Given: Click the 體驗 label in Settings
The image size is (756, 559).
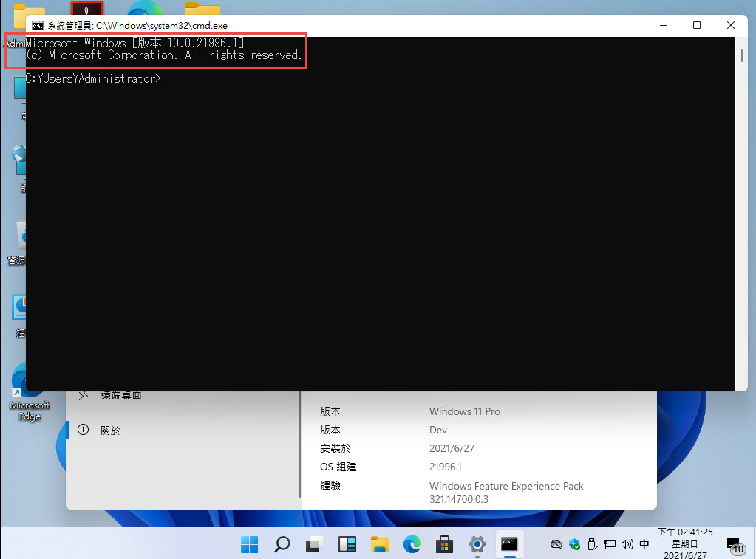Looking at the screenshot, I should [x=330, y=485].
